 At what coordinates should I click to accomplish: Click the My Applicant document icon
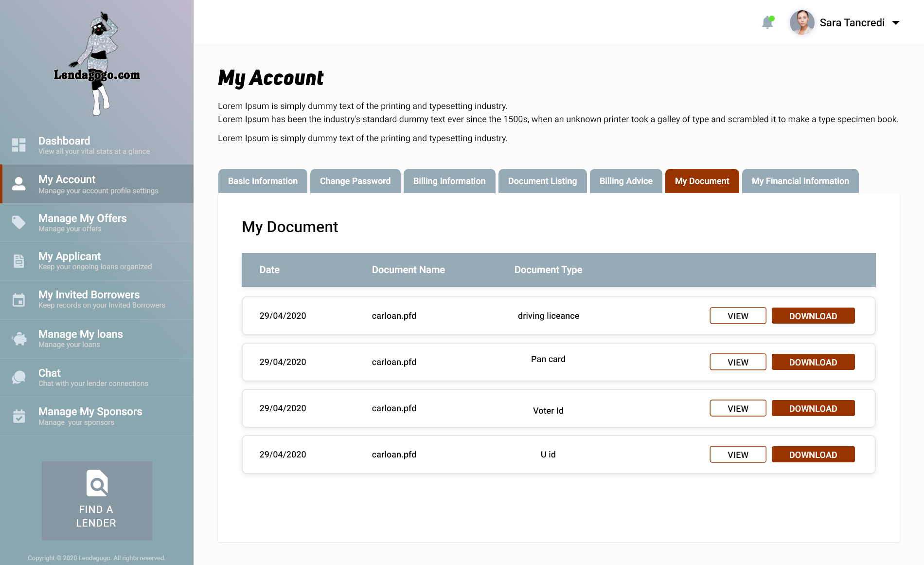tap(18, 261)
